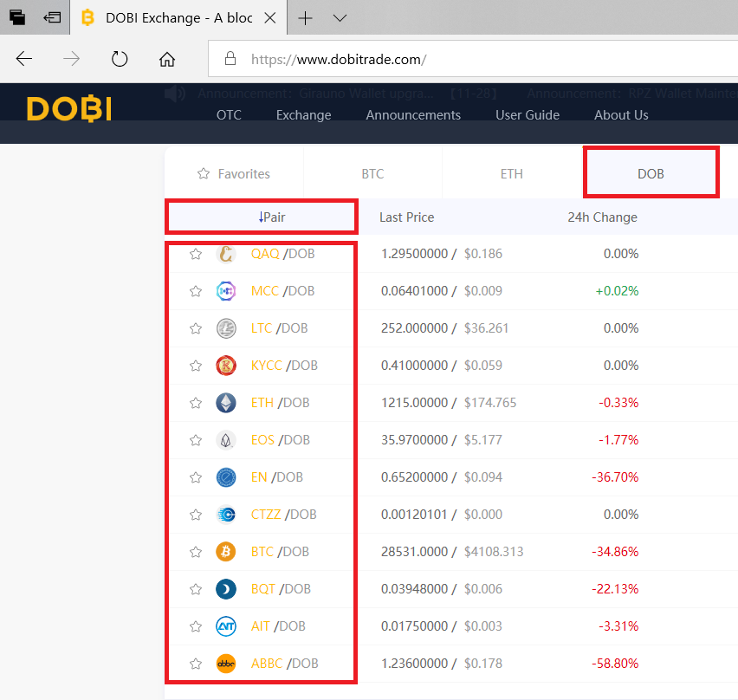
Task: Favorite the CTZZ/DOB pair star
Action: point(196,515)
